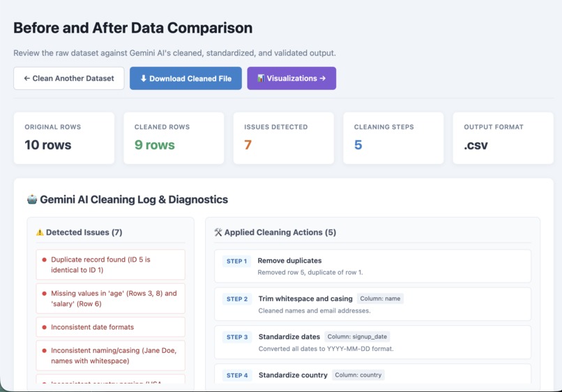Click the STEP 2 badge

(x=237, y=299)
